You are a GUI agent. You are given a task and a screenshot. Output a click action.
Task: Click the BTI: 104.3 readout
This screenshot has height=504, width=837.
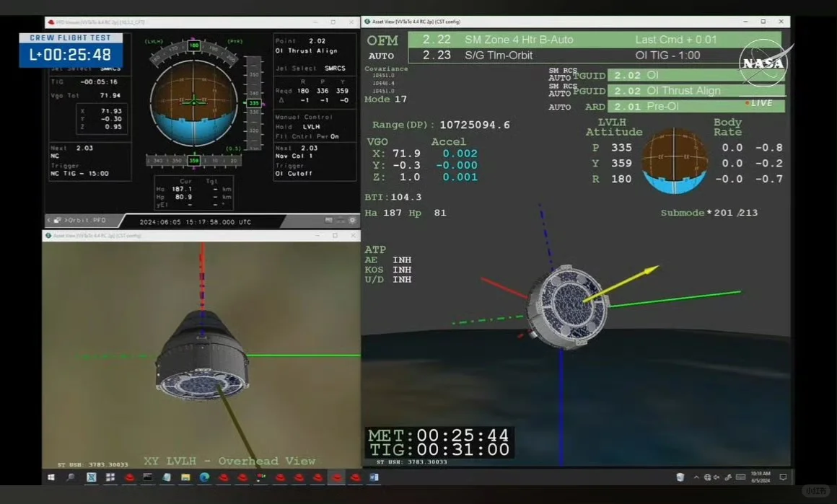pos(393,198)
